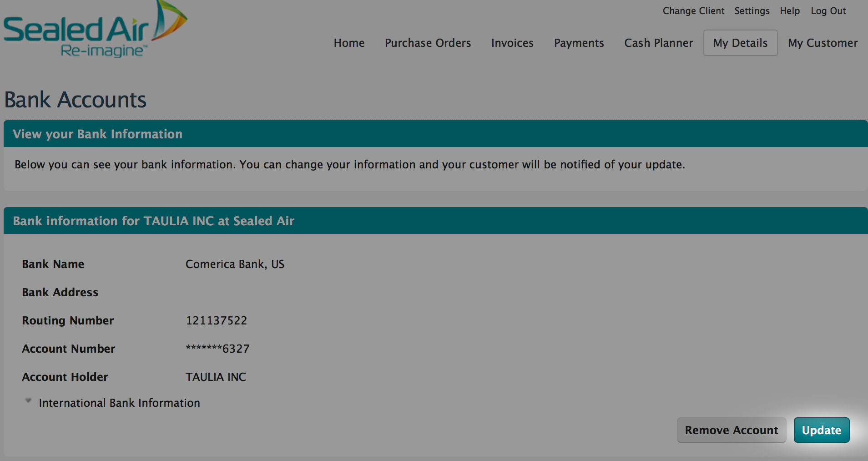The height and width of the screenshot is (461, 868).
Task: Click the Sealed Air logo
Action: (95, 30)
